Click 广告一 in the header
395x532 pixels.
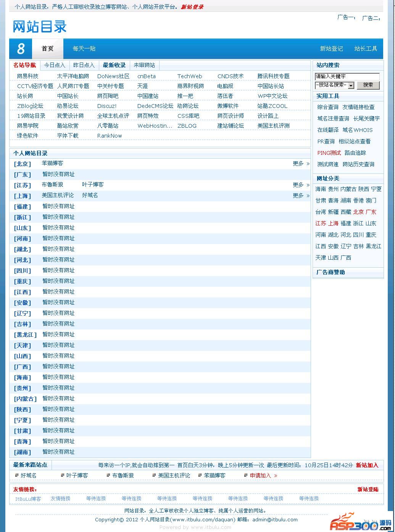click(347, 17)
